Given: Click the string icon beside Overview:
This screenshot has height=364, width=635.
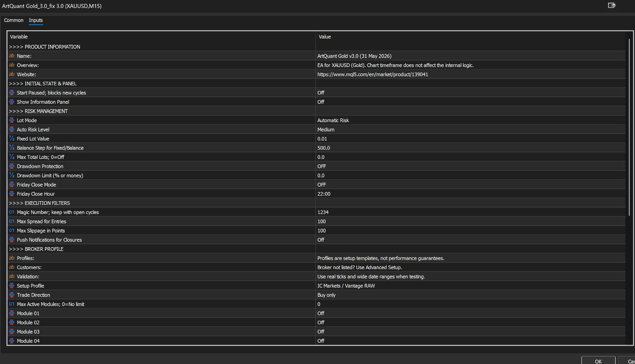Looking at the screenshot, I should [x=12, y=65].
